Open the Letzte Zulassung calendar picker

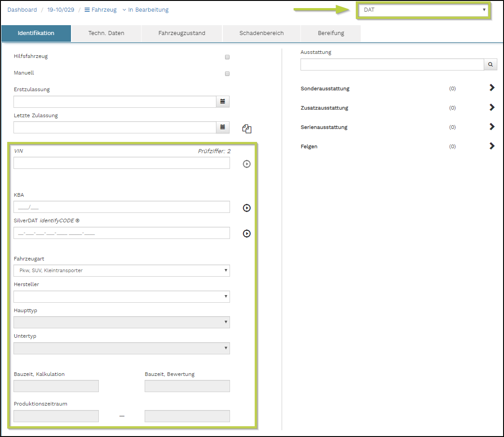[x=223, y=128]
